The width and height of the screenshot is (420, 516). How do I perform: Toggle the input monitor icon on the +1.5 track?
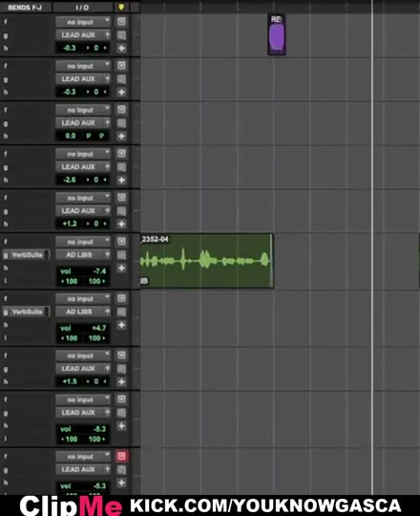click(121, 355)
